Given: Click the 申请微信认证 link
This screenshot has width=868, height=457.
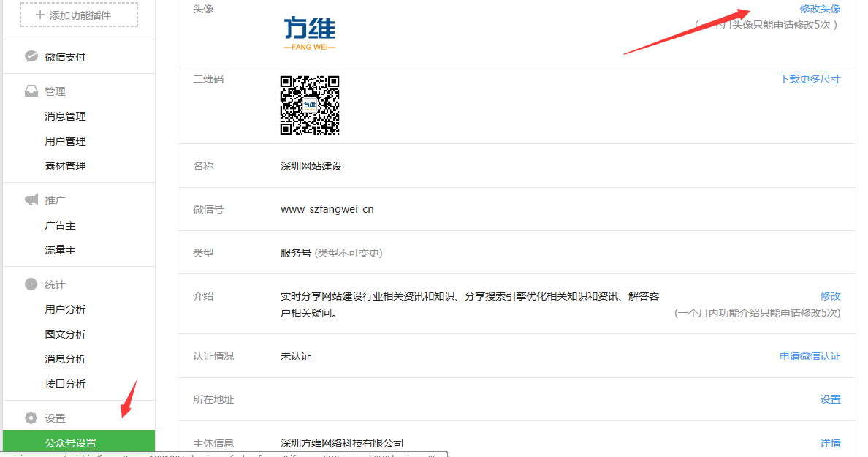Looking at the screenshot, I should tap(810, 356).
